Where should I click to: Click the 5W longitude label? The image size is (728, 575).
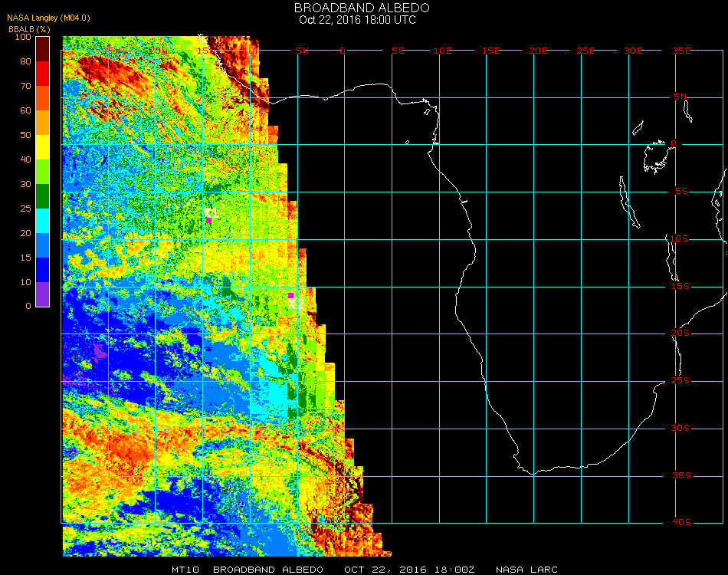[x=302, y=51]
